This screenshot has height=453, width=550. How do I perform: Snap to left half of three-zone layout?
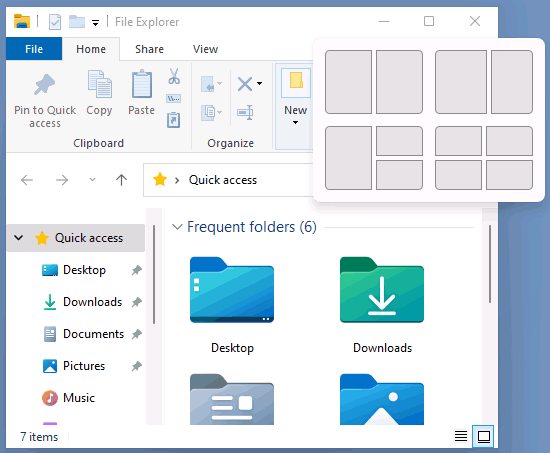tap(348, 158)
